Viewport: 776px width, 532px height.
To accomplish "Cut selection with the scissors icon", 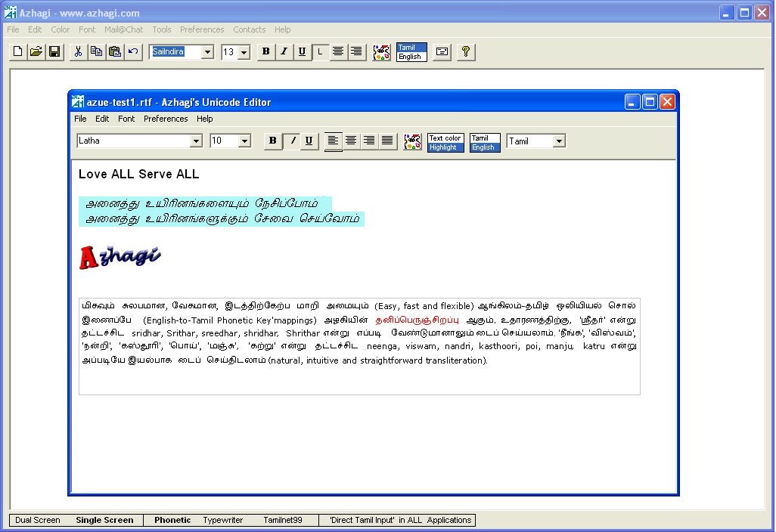I will pyautogui.click(x=78, y=51).
